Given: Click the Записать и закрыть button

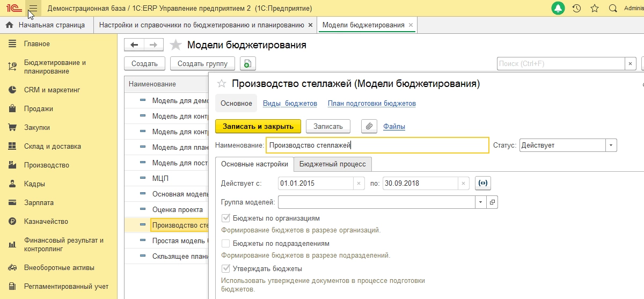Looking at the screenshot, I should pyautogui.click(x=258, y=126).
